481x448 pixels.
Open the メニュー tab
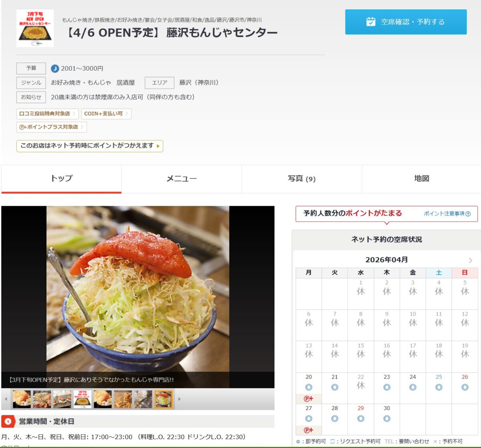click(x=182, y=179)
